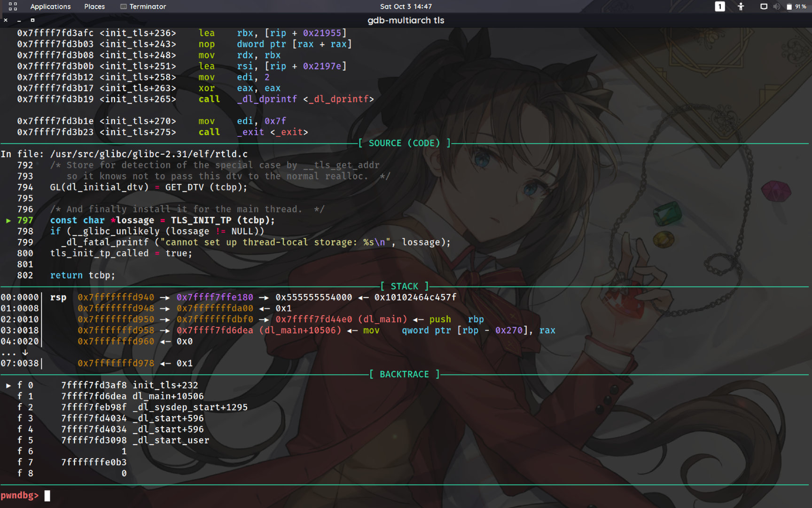Click backtrace frame 0 init_tls+232

130,385
